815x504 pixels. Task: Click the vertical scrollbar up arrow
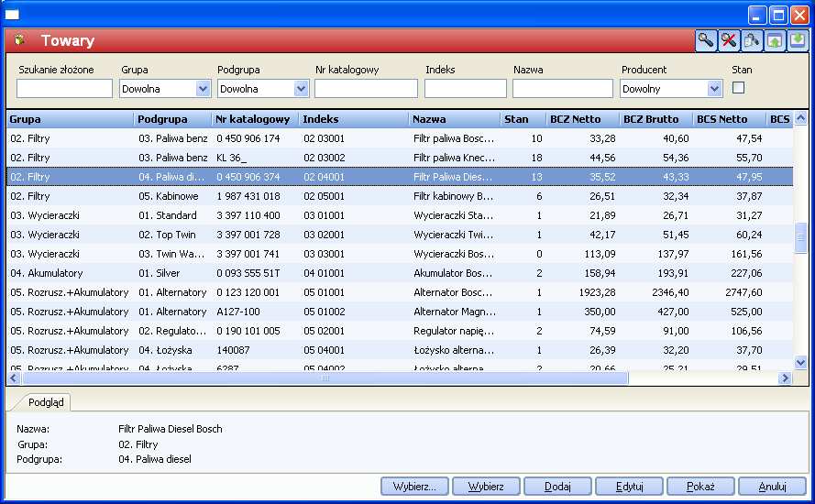(800, 118)
